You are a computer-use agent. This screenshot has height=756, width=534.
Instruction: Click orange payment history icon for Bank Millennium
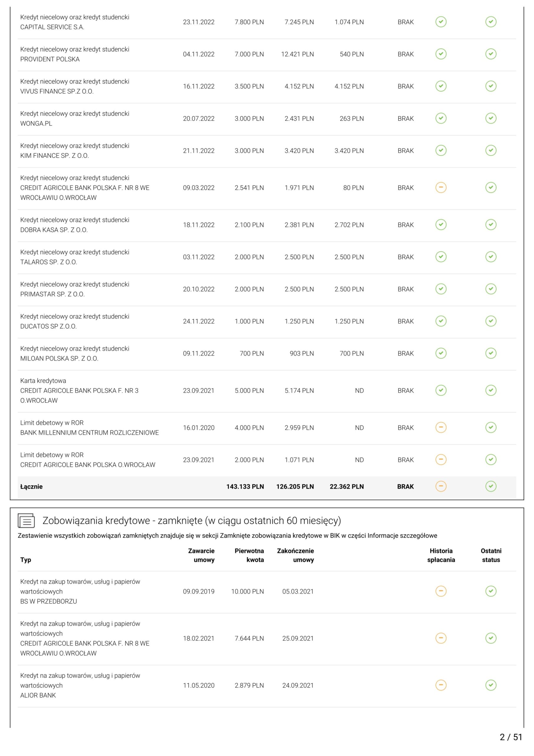[441, 427]
